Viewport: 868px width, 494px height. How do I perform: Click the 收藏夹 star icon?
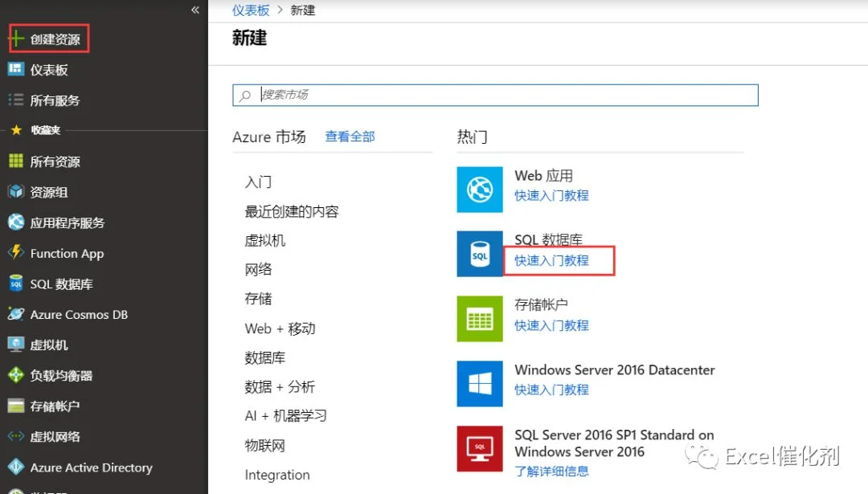(x=17, y=130)
